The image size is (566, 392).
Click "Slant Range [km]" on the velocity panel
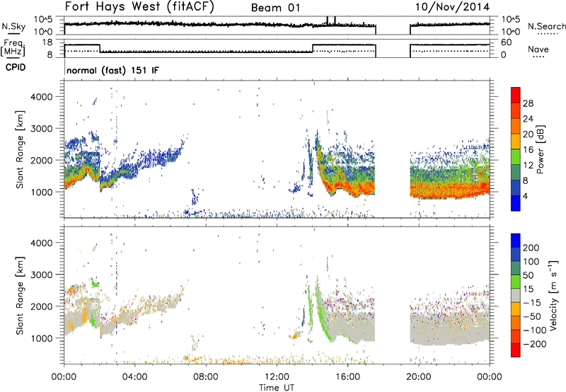tap(20, 295)
